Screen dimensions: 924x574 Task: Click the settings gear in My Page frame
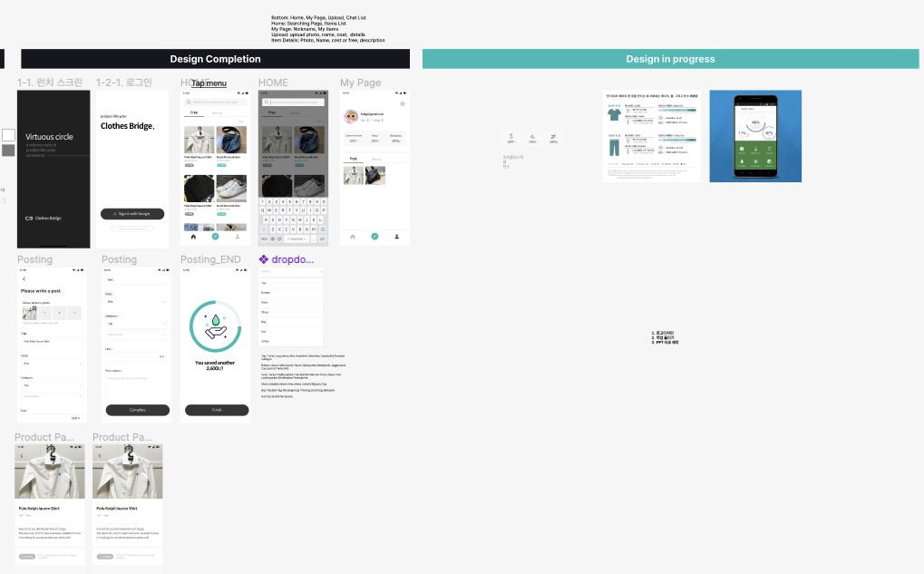click(403, 103)
